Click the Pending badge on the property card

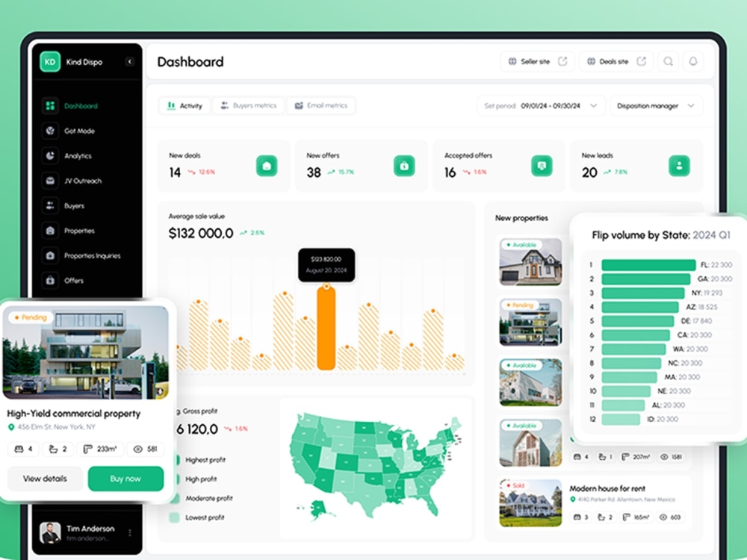31,317
